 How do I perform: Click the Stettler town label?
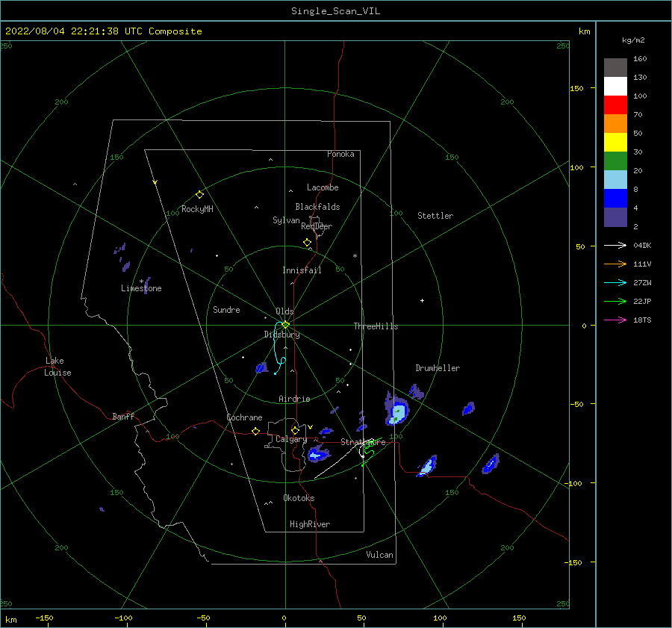pos(435,216)
